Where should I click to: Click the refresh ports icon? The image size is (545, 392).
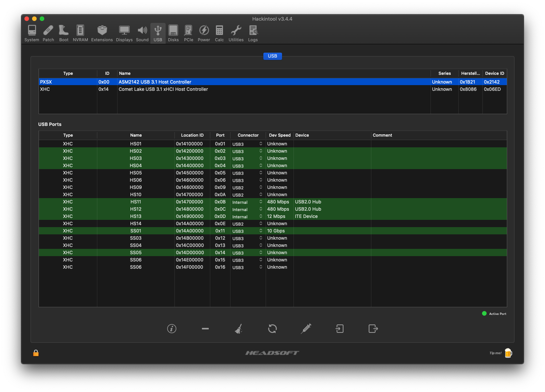[x=272, y=329]
